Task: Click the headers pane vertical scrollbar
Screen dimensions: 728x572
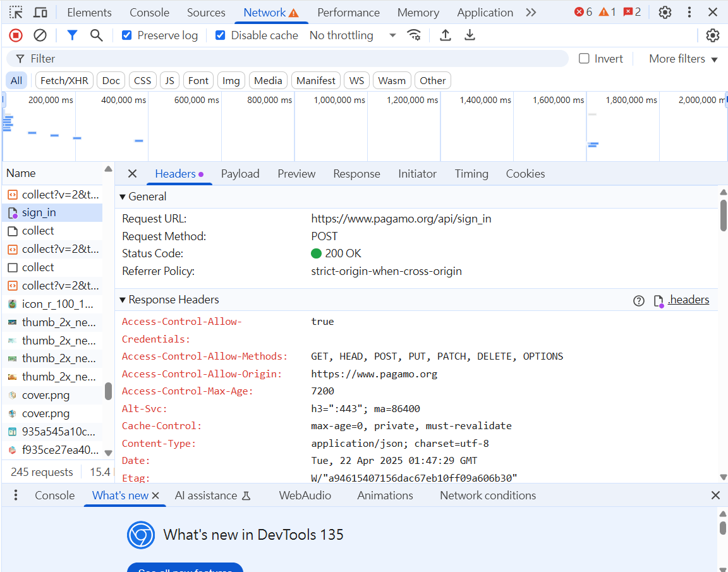Action: point(724,215)
